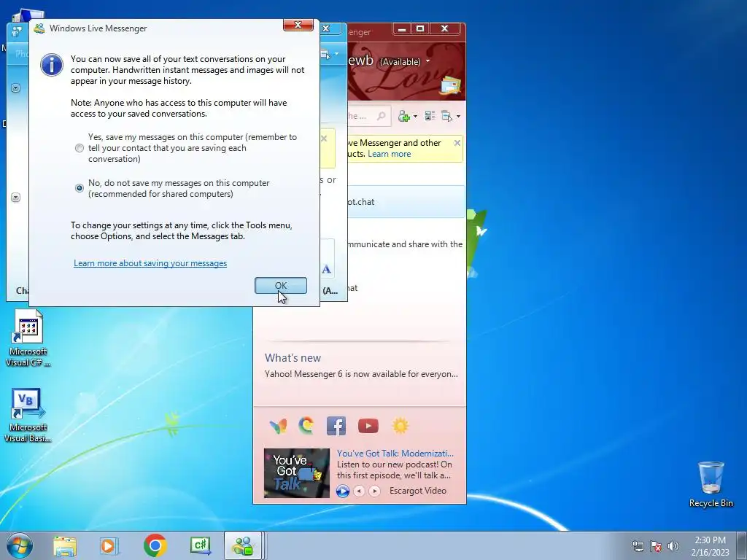The image size is (747, 560).
Task: Launch Google Chrome from taskbar
Action: point(155,545)
